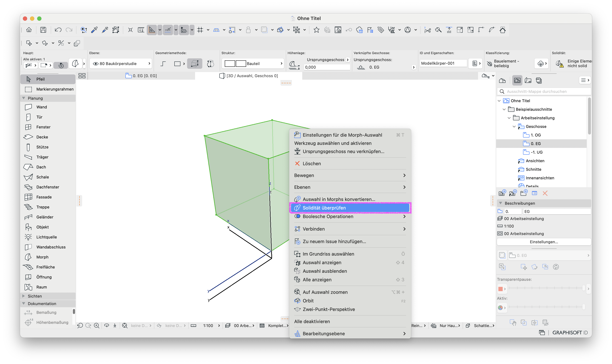This screenshot has height=364, width=612.
Task: Switch navigator to view map button
Action: point(517,80)
